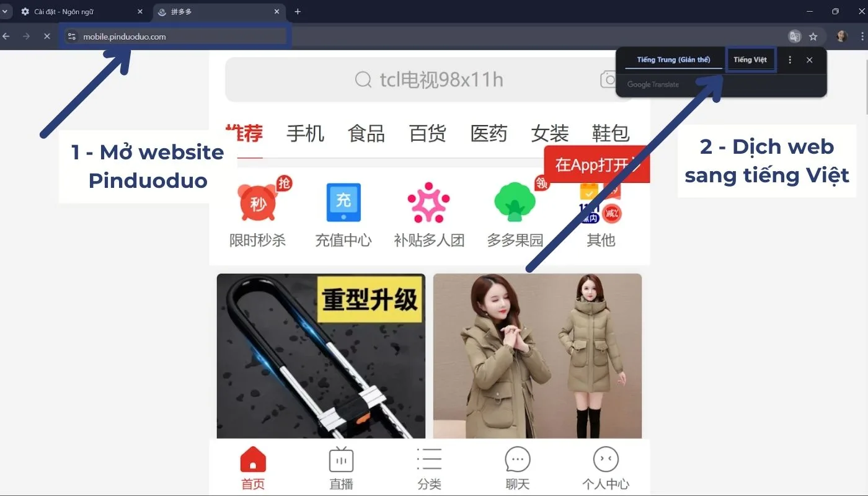Open 分类 categories in bottom navigation
Viewport: 868px width, 496px height.
(x=429, y=469)
